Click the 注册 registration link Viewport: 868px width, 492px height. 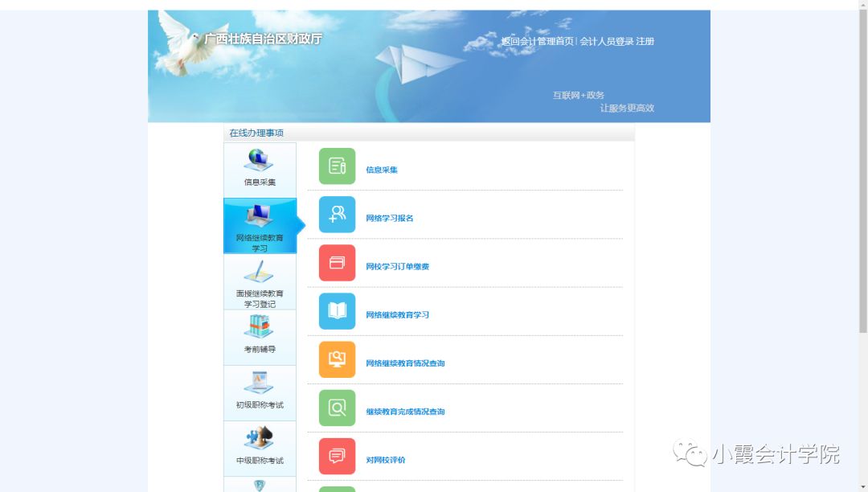(644, 41)
